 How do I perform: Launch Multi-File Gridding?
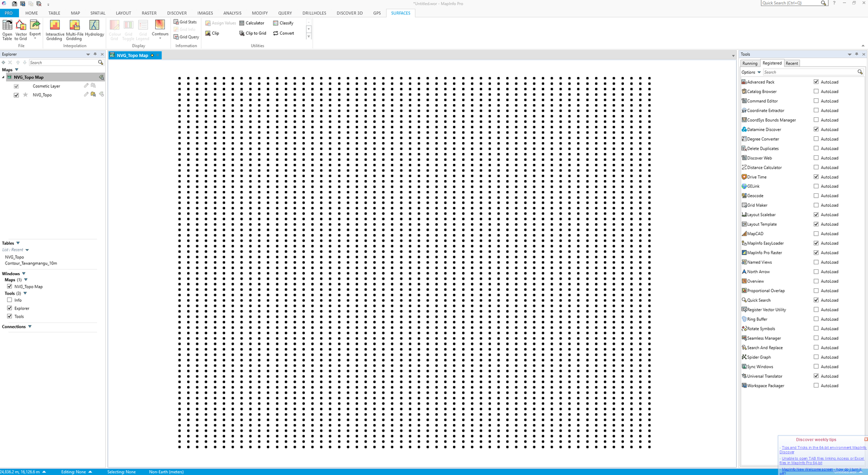tap(74, 30)
